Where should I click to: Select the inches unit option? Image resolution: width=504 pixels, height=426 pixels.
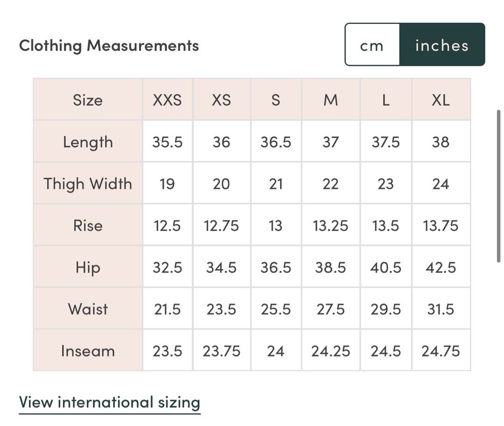(x=441, y=45)
